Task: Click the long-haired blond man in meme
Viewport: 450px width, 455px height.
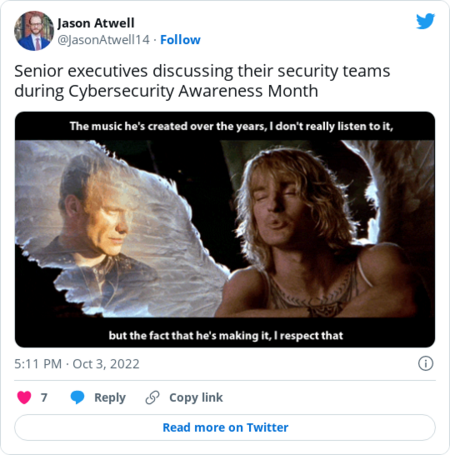Action: click(307, 230)
